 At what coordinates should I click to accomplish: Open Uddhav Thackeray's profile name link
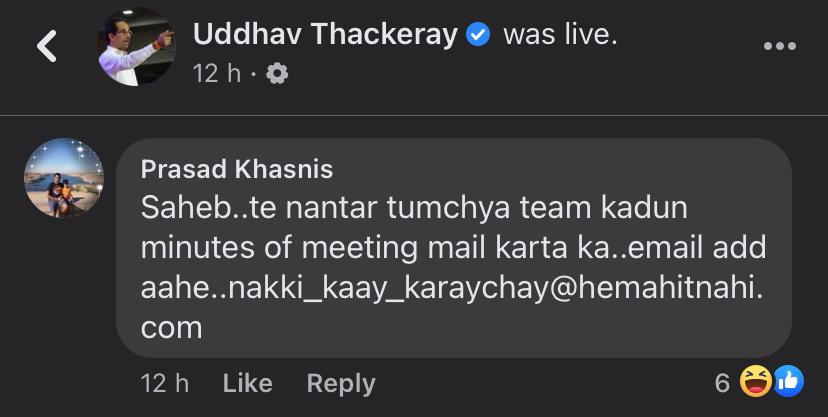coord(324,36)
